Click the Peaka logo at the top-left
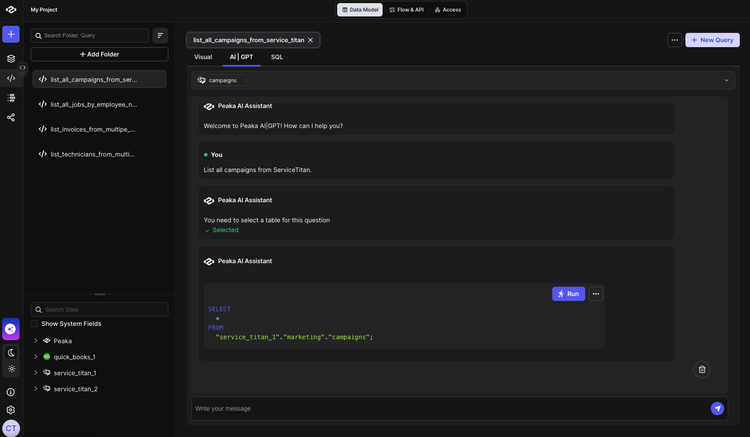The image size is (750, 437). [x=11, y=10]
